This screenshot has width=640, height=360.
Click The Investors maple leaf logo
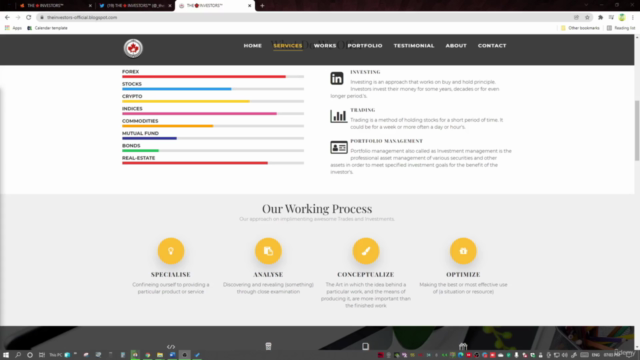pos(133,48)
